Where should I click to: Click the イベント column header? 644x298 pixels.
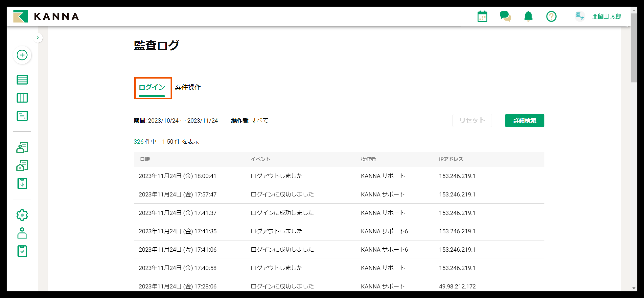click(261, 159)
